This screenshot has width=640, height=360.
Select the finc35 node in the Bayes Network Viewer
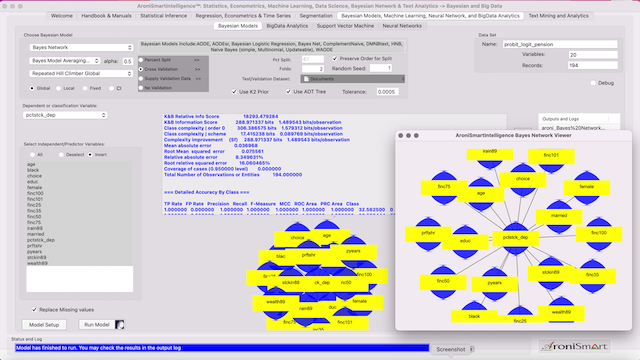tap(592, 275)
